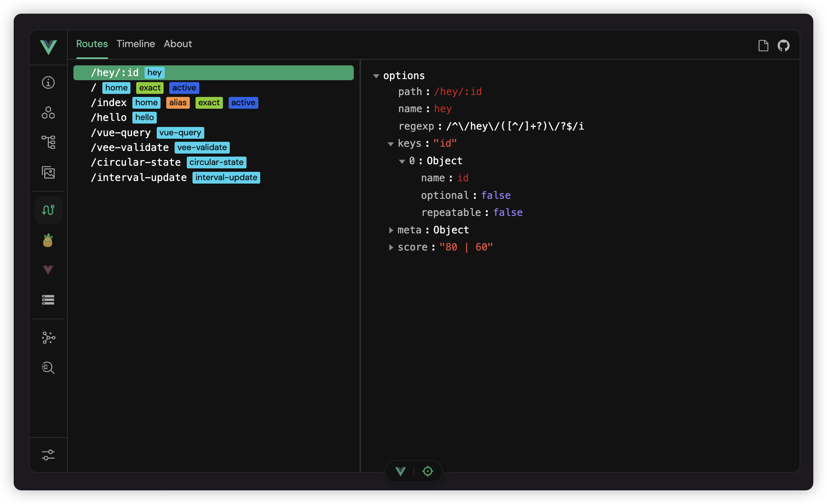Click the /hey/:id route entry
Screen dimensions: 827x504
(x=214, y=72)
